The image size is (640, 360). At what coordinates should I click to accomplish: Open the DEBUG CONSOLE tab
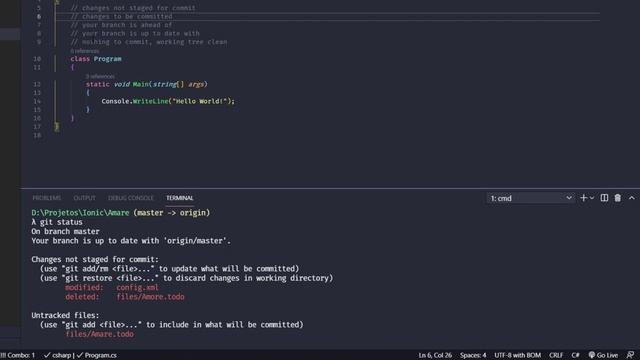[131, 198]
